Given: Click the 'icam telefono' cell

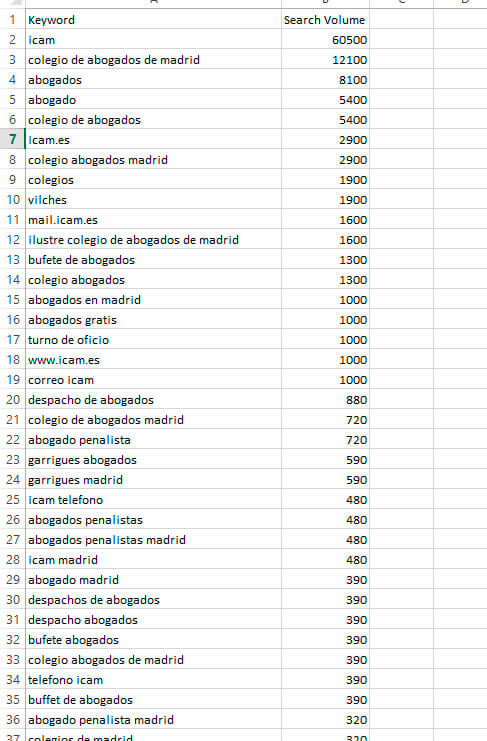Looking at the screenshot, I should (x=153, y=500).
